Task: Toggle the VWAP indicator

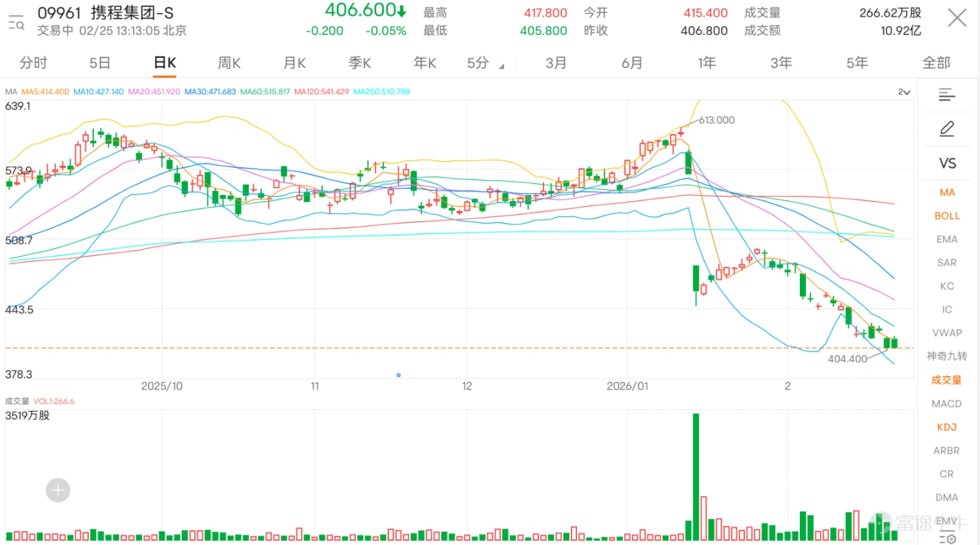Action: click(x=947, y=333)
